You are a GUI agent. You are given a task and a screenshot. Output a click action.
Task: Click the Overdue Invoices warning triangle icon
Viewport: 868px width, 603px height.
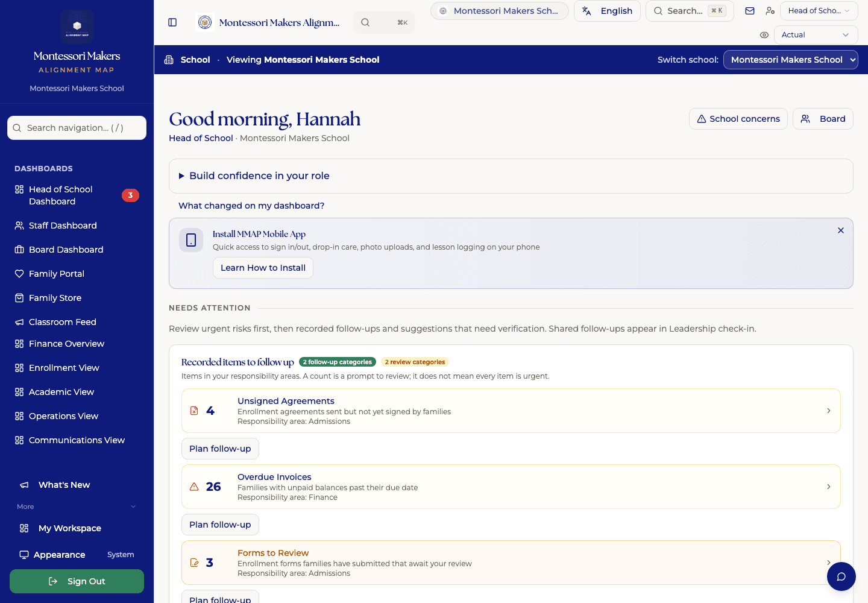click(194, 487)
